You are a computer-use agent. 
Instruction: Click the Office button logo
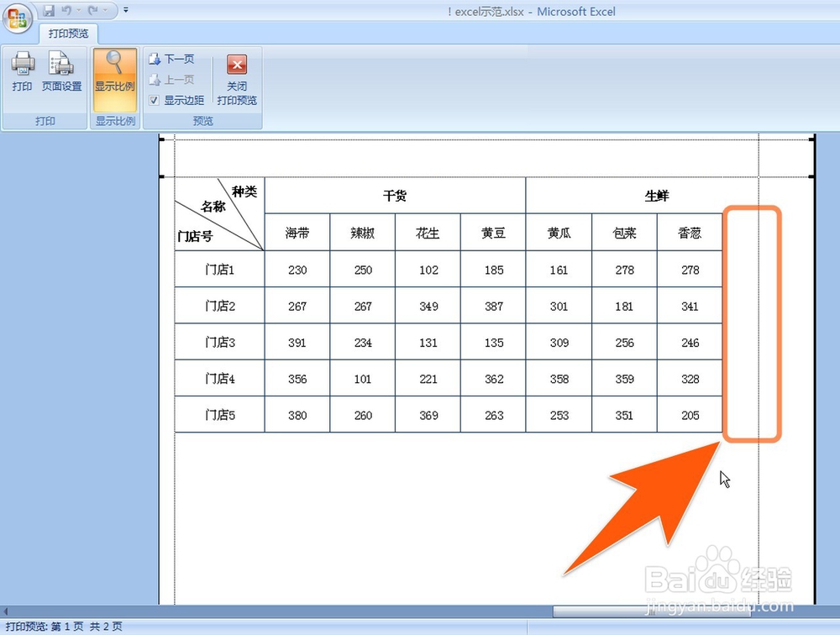pos(17,18)
